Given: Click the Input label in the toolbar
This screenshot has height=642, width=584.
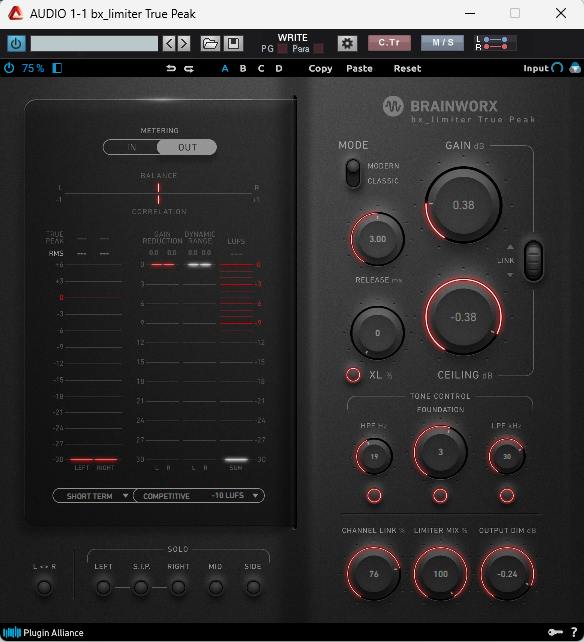Looking at the screenshot, I should 536,68.
